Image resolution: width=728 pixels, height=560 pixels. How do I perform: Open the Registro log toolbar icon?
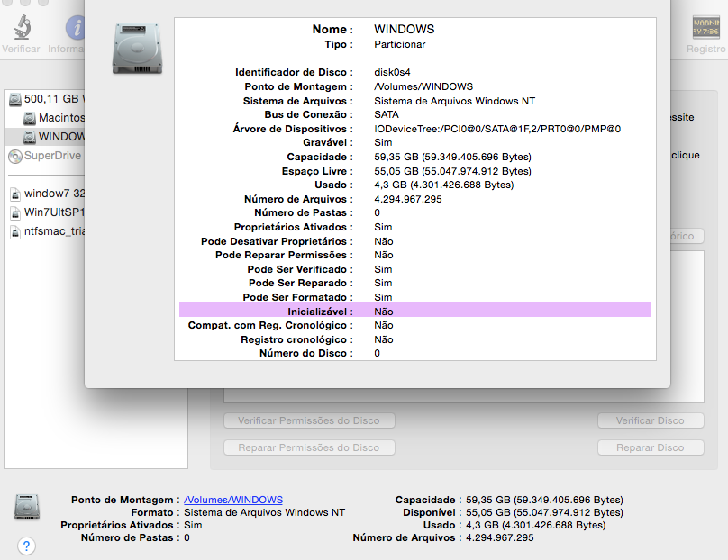coord(705,28)
